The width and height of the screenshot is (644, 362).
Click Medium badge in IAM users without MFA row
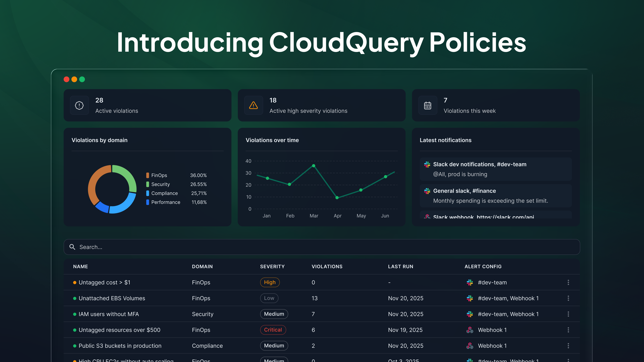coord(274,314)
